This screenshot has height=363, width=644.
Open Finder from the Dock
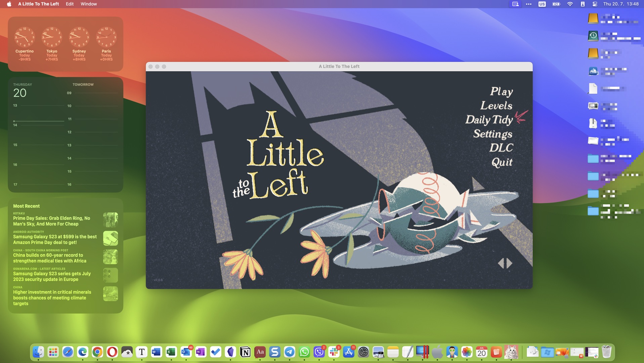(x=38, y=352)
